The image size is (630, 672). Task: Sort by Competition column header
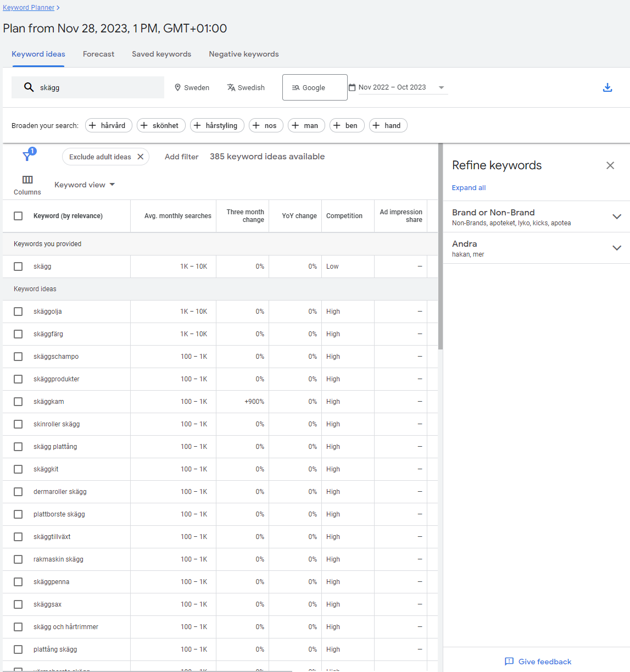click(344, 216)
